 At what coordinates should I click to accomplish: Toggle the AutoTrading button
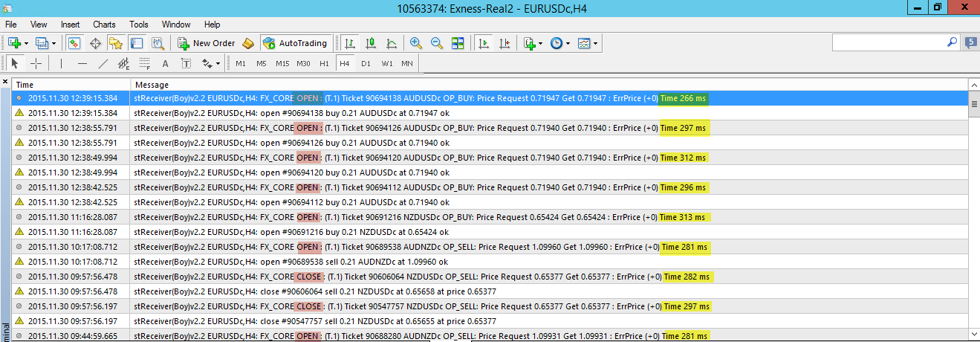click(296, 43)
